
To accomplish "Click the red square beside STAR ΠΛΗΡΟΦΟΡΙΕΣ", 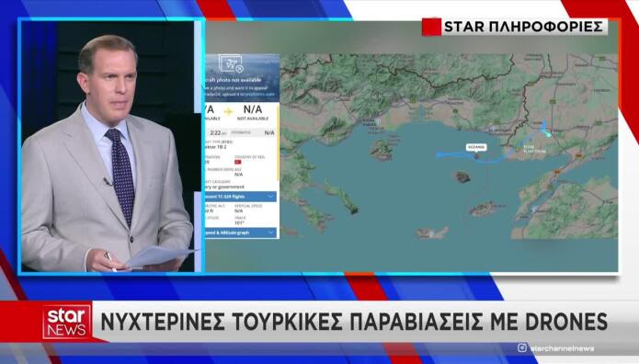I will 432,27.
